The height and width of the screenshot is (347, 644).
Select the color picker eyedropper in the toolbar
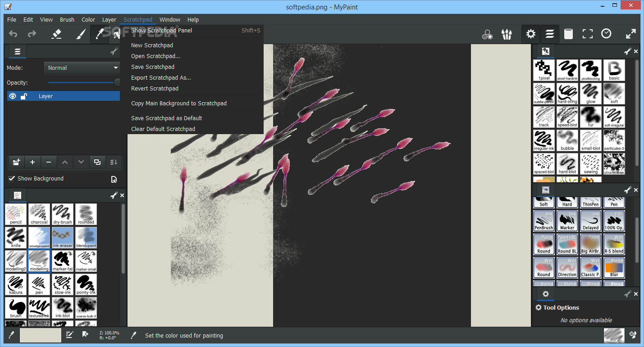pos(100,34)
